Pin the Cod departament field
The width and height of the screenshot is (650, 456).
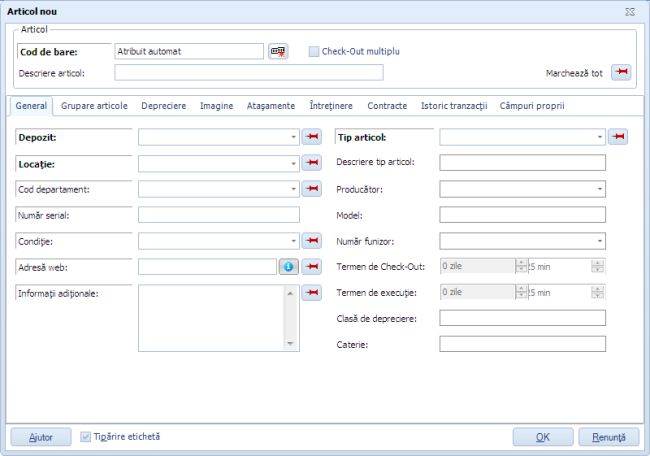point(312,189)
